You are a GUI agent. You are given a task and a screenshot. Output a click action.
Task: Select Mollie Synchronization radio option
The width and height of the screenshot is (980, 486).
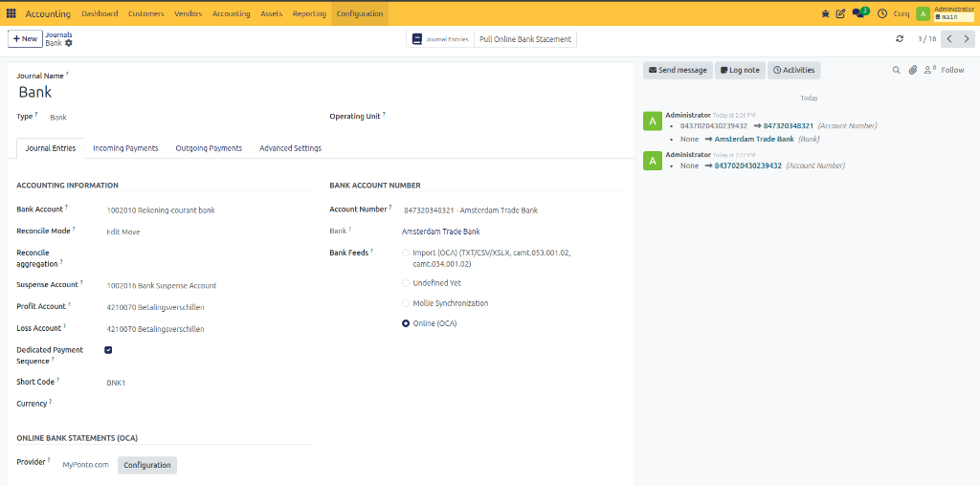click(406, 303)
